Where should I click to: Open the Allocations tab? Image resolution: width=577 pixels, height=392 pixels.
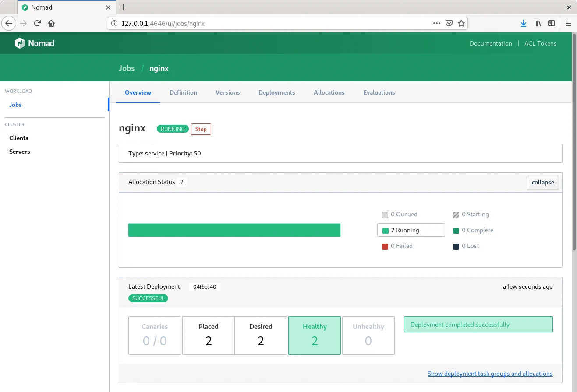tap(329, 92)
